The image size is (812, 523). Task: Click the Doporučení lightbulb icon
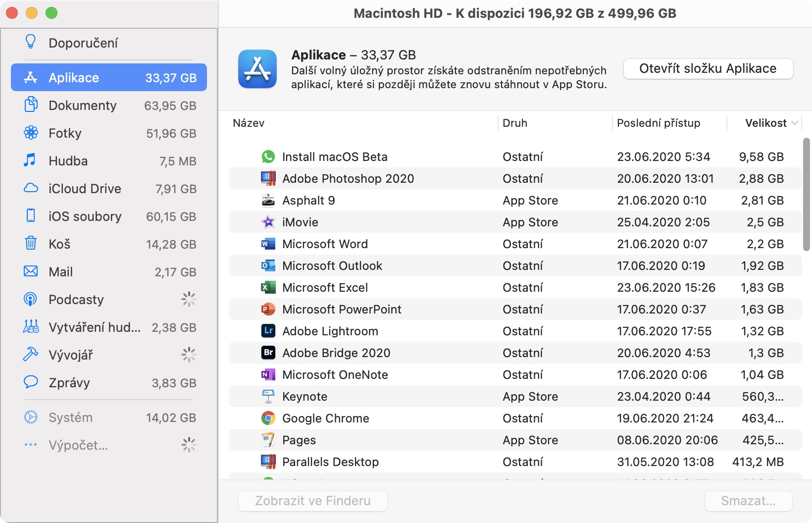[x=31, y=42]
